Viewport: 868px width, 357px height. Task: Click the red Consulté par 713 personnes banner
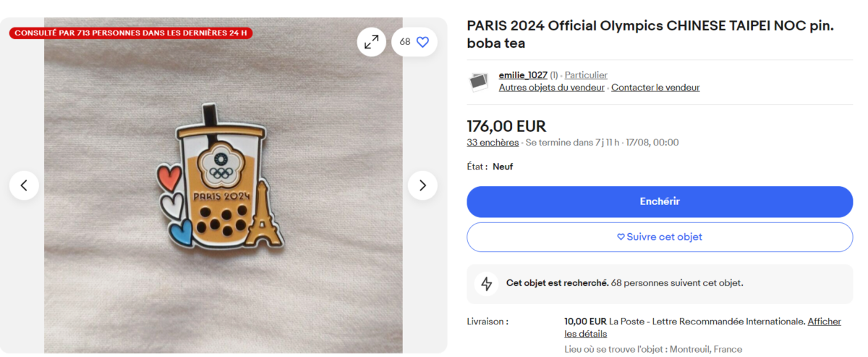[131, 33]
